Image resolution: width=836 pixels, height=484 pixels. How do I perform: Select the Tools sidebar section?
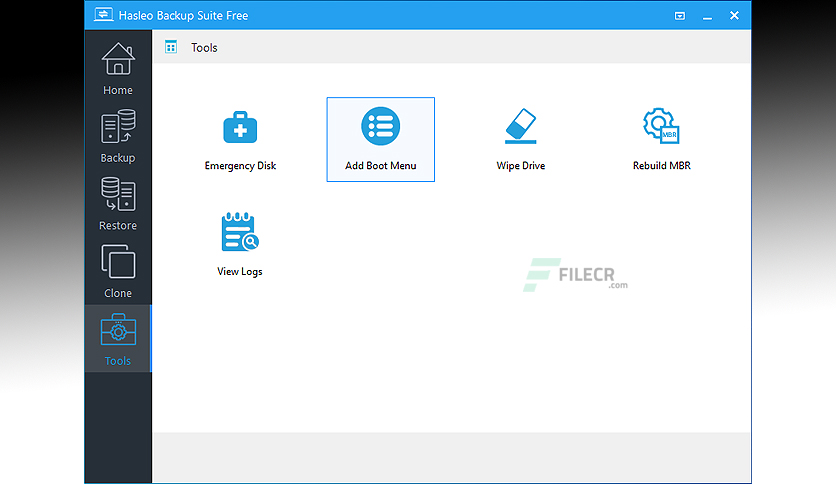pyautogui.click(x=118, y=338)
